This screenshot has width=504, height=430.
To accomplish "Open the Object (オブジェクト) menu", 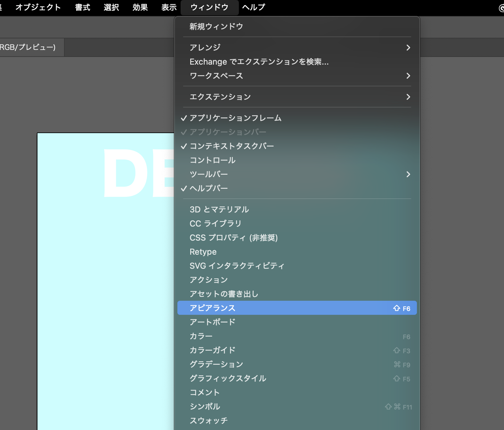I will 38,7.
